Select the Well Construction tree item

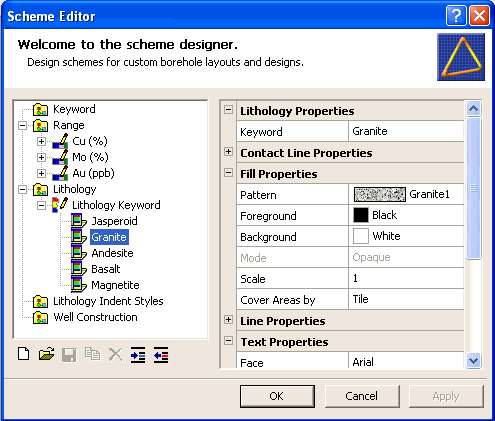coord(95,317)
